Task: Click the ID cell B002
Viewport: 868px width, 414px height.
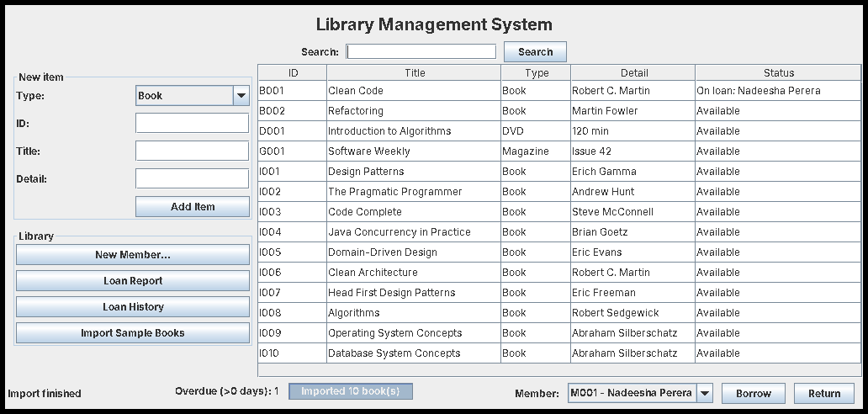Action: [x=293, y=111]
